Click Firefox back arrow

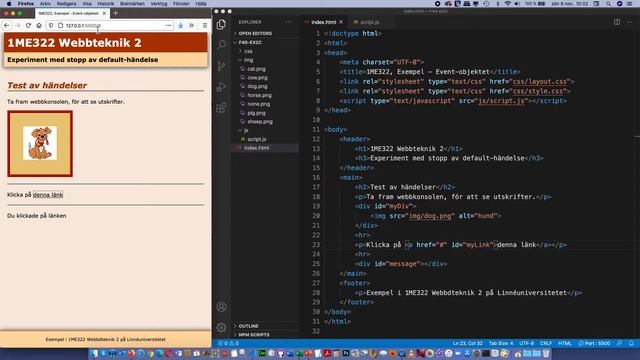point(7,25)
